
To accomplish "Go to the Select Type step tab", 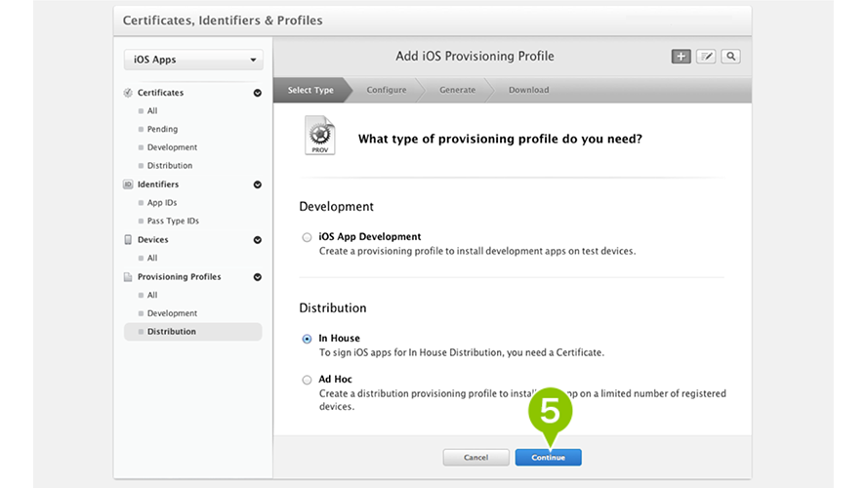I will pos(310,90).
